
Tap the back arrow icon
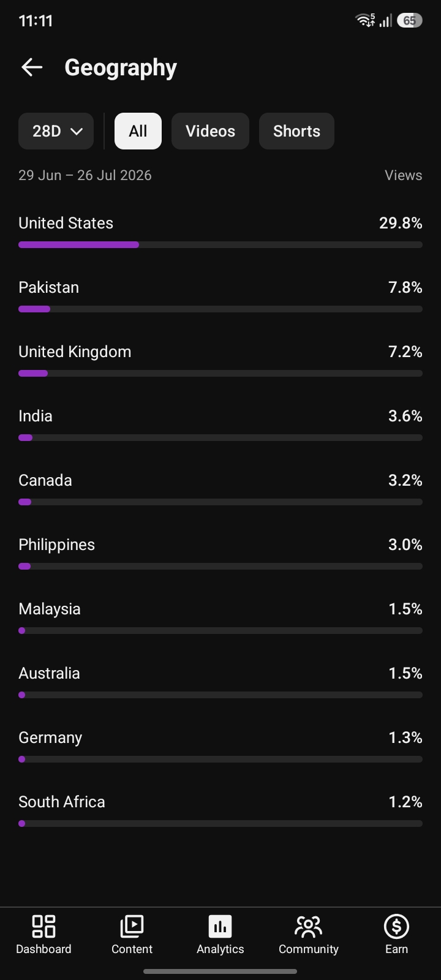(32, 67)
